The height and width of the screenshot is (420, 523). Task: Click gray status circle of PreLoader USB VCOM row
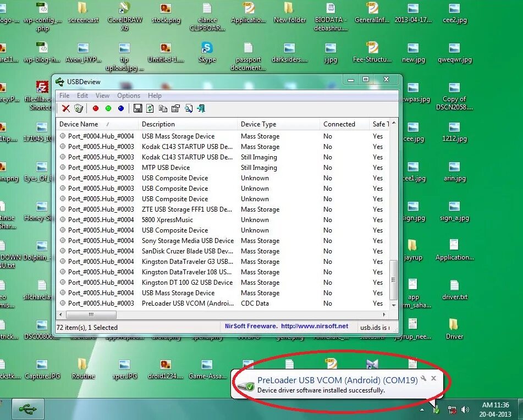[62, 303]
